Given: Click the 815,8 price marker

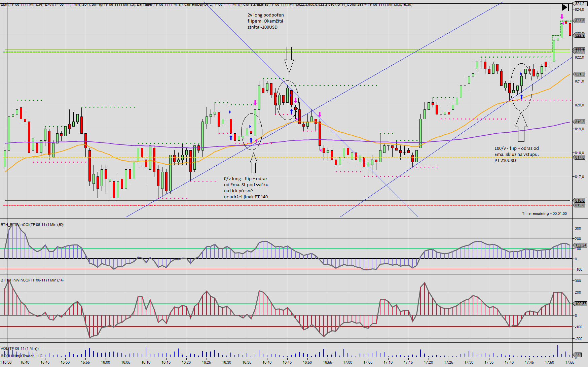Looking at the screenshot, I should [580, 205].
